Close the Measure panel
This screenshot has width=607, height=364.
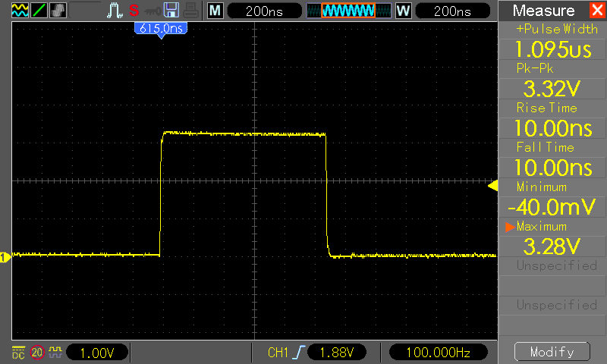coord(597,10)
